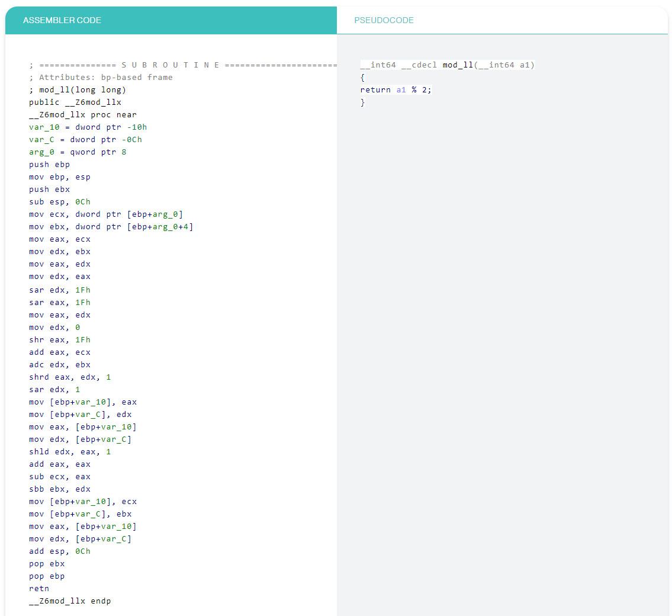This screenshot has height=616, width=672.
Task: Click the 'mov ebp, esp' instruction
Action: [x=60, y=177]
